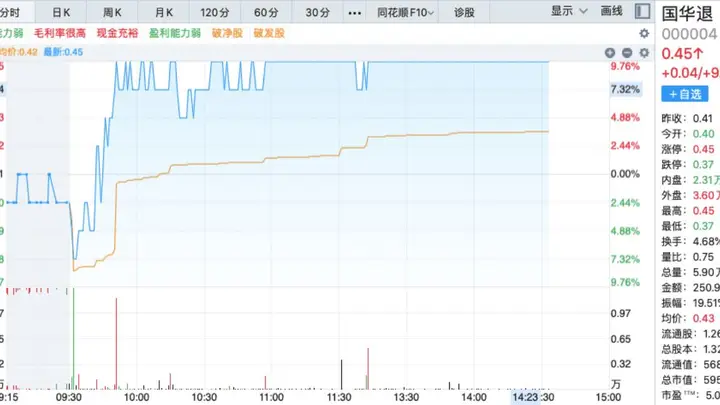The image size is (720, 405).
Task: Expand the 同花顺F10 dropdown
Action: pos(405,13)
